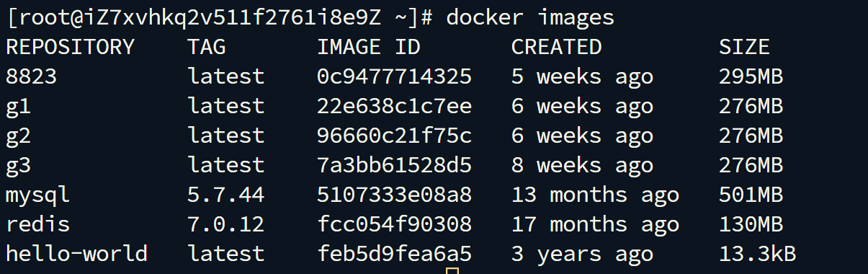Click image ID 0c9477714325
Image resolution: width=868 pixels, height=274 pixels.
[x=395, y=76]
